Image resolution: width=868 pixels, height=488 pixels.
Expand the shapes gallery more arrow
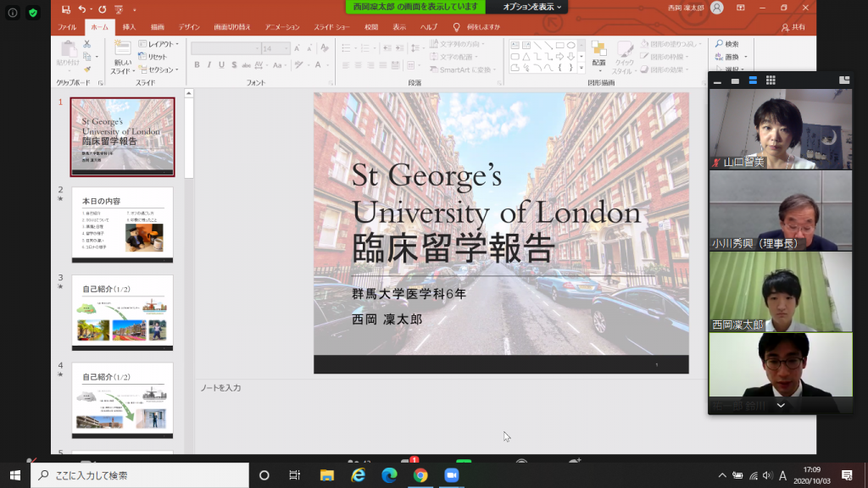click(x=581, y=68)
